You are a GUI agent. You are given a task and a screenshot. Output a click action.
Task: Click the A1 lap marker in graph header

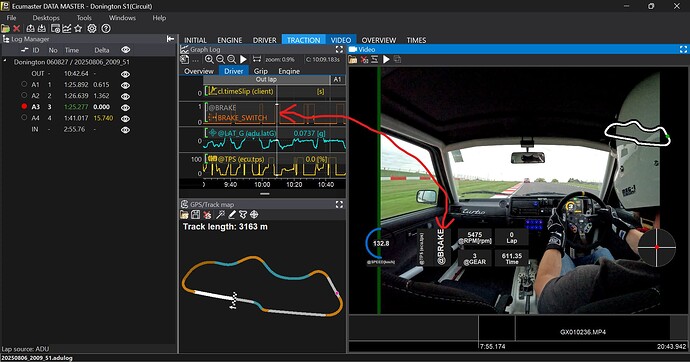point(338,80)
